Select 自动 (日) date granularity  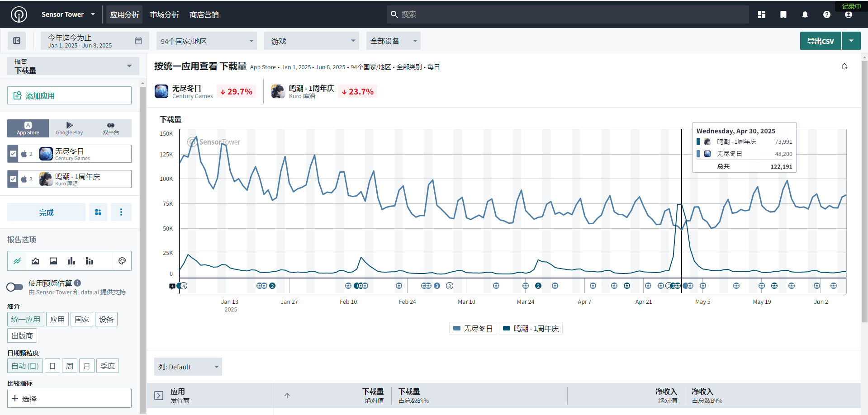tap(25, 366)
